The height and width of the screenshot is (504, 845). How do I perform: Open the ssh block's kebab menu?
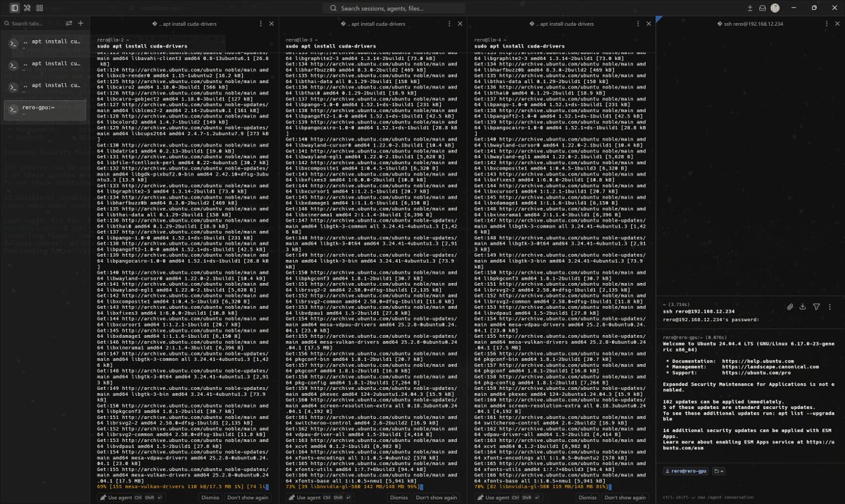829,306
